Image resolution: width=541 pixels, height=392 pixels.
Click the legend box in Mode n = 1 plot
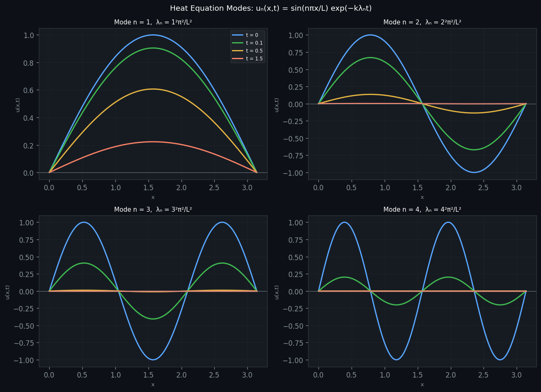[x=247, y=46]
